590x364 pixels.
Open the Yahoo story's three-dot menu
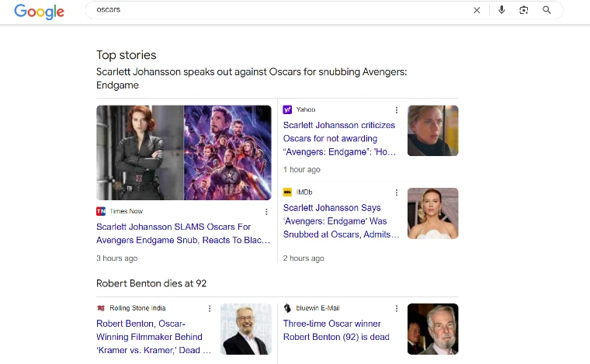tap(396, 109)
